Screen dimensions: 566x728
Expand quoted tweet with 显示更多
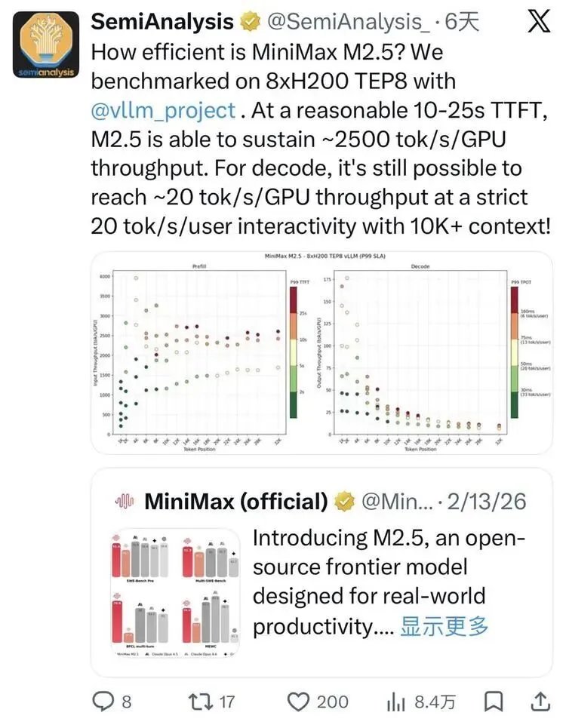(x=444, y=626)
